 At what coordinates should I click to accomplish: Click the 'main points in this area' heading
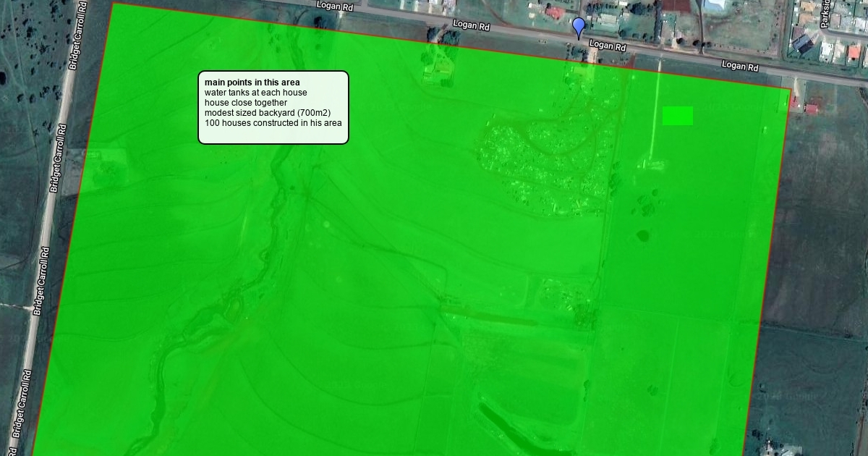point(252,83)
